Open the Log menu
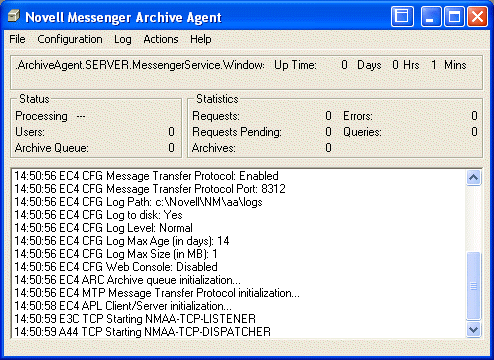Screen dimensions: 494x360 (x=123, y=39)
